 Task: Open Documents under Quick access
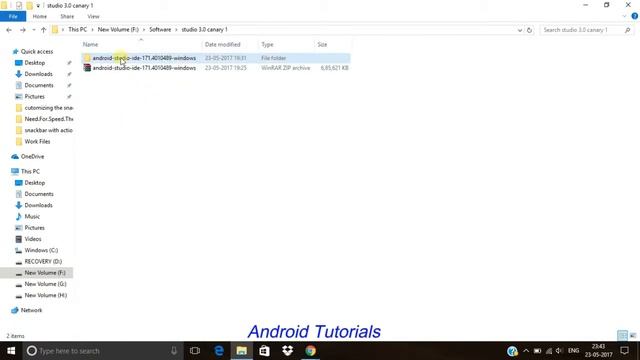39,85
